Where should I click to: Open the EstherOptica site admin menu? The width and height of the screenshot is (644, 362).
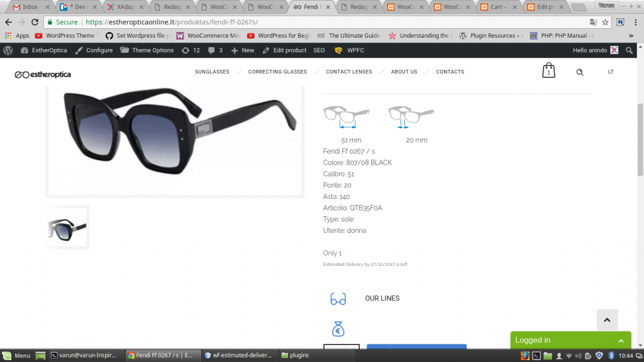pyautogui.click(x=44, y=50)
